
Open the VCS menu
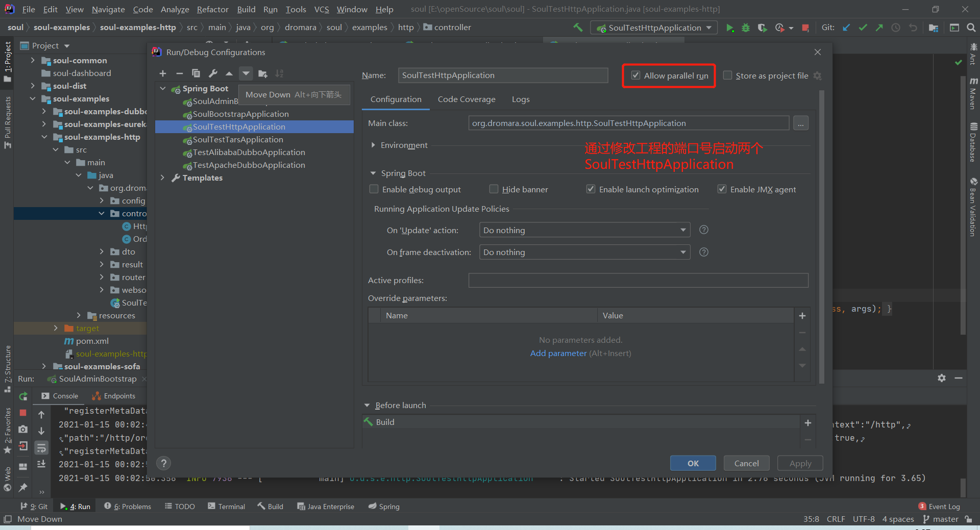(x=322, y=9)
